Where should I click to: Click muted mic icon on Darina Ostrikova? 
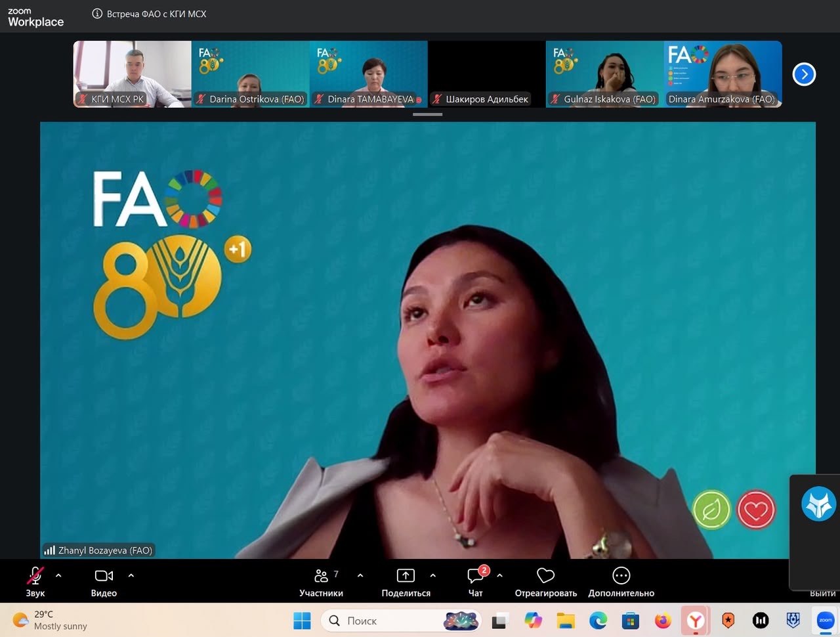point(201,99)
